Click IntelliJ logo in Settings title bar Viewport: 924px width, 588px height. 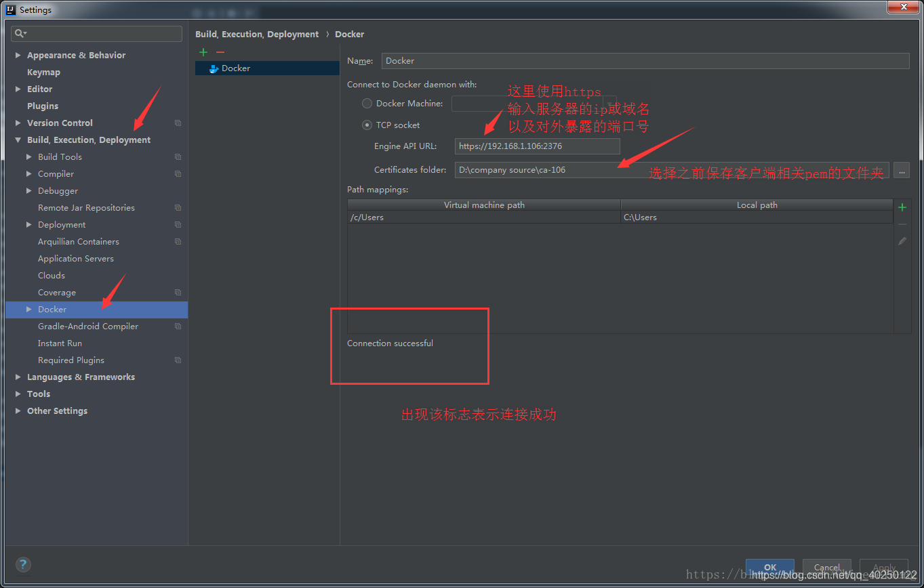click(x=11, y=9)
